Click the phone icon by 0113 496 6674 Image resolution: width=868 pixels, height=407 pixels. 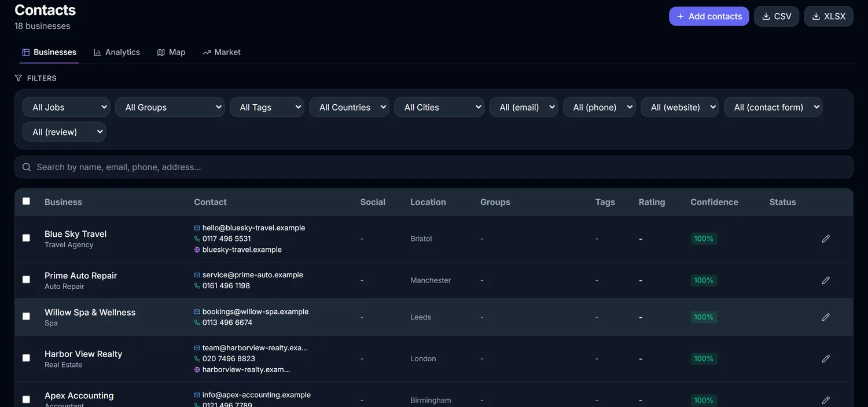click(x=197, y=322)
